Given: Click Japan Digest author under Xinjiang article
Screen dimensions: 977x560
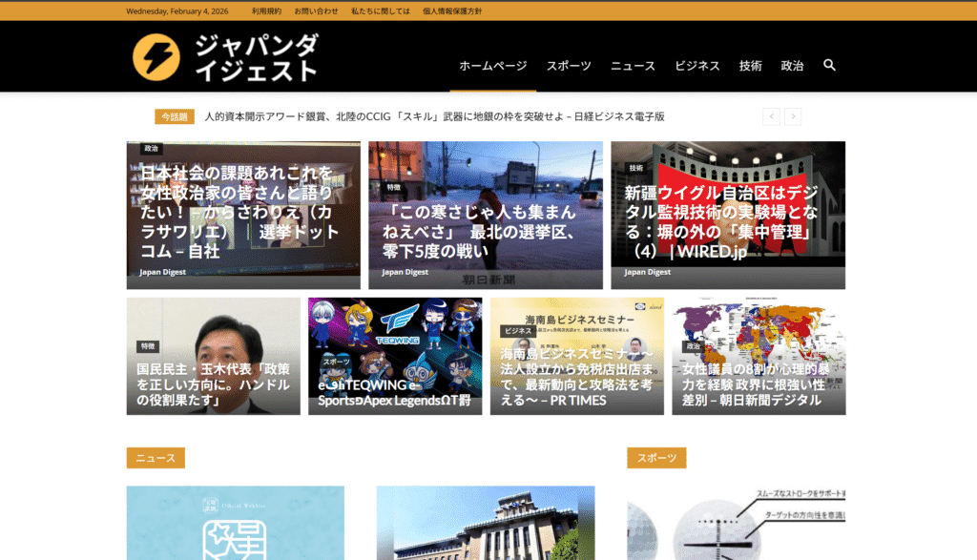Looking at the screenshot, I should point(648,272).
